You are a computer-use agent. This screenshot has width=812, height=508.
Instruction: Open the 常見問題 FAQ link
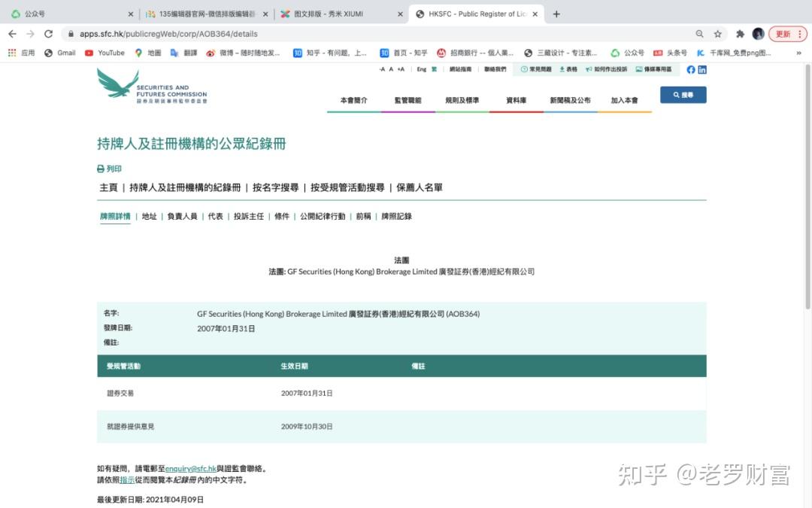[536, 69]
